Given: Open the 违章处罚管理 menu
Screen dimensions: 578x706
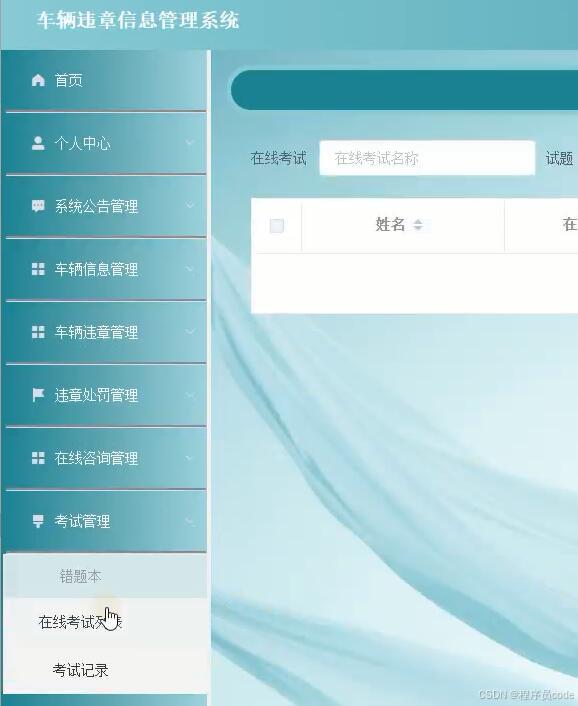Looking at the screenshot, I should click(x=106, y=395).
